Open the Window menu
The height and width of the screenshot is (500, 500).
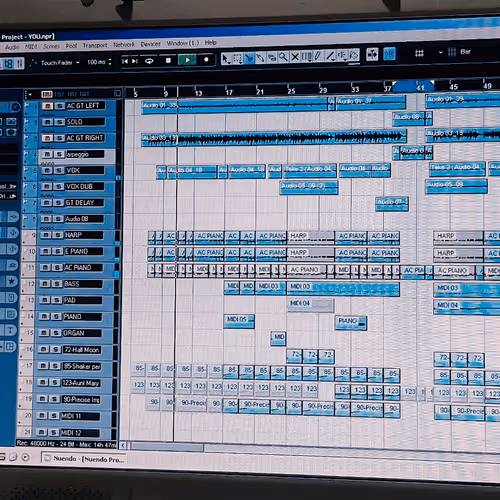click(x=183, y=43)
